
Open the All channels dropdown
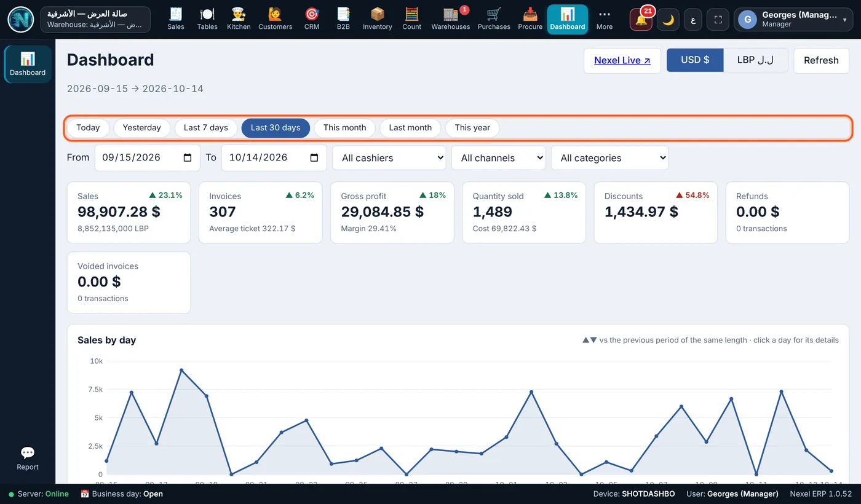(498, 158)
